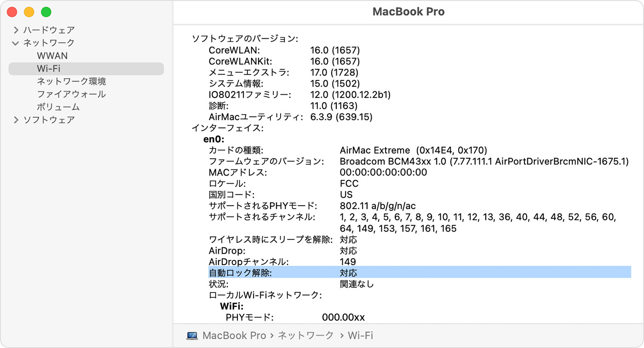Viewport: 644px width, 348px height.
Task: Click ネットワーク in the bottom path bar
Action: click(x=305, y=336)
